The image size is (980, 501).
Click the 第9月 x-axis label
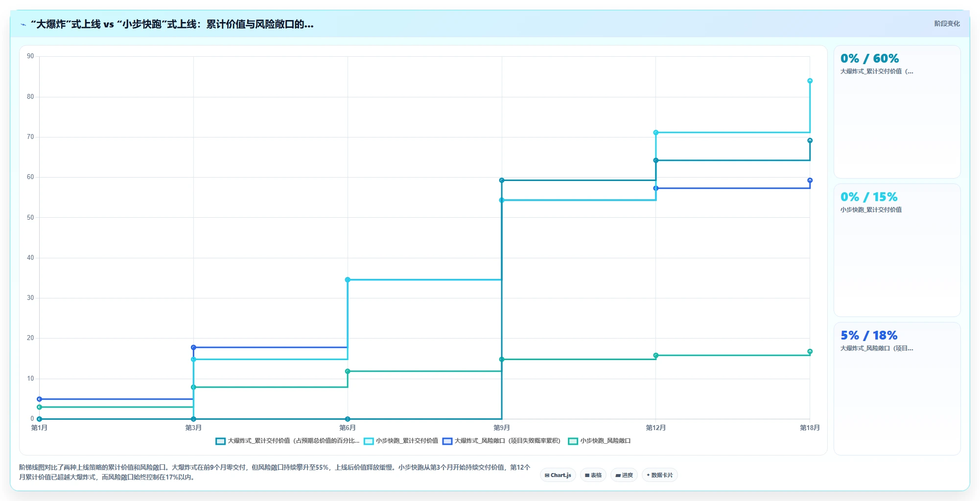502,428
